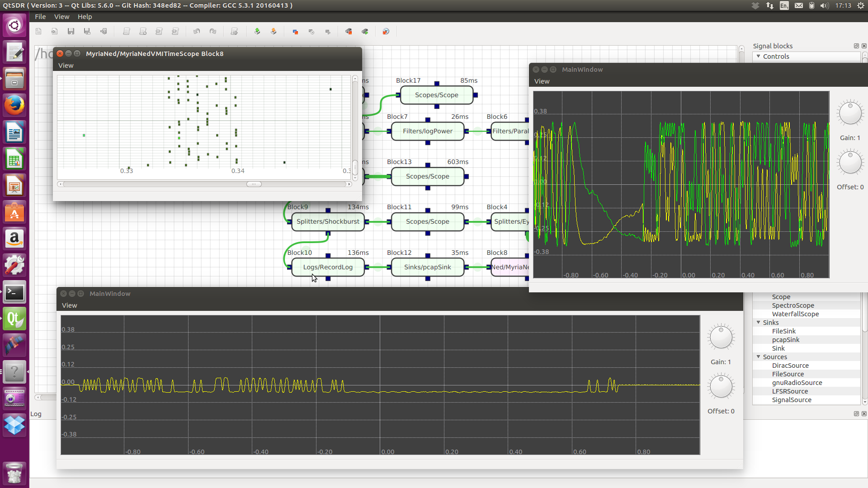The image size is (868, 488).
Task: Select the Block17 Scopes/Scope block
Action: click(x=436, y=95)
